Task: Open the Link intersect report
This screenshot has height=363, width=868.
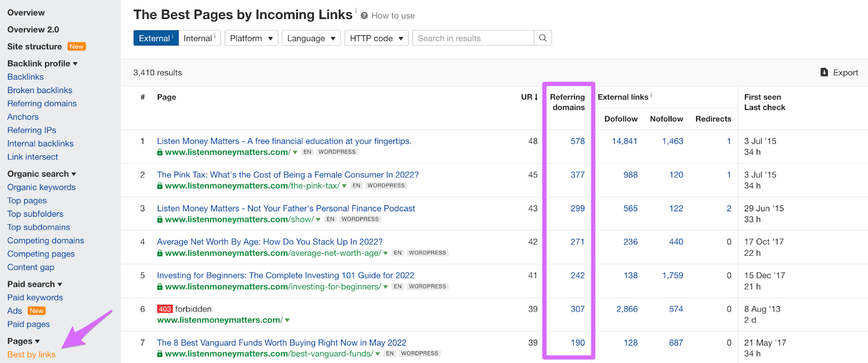Action: pyautogui.click(x=33, y=157)
